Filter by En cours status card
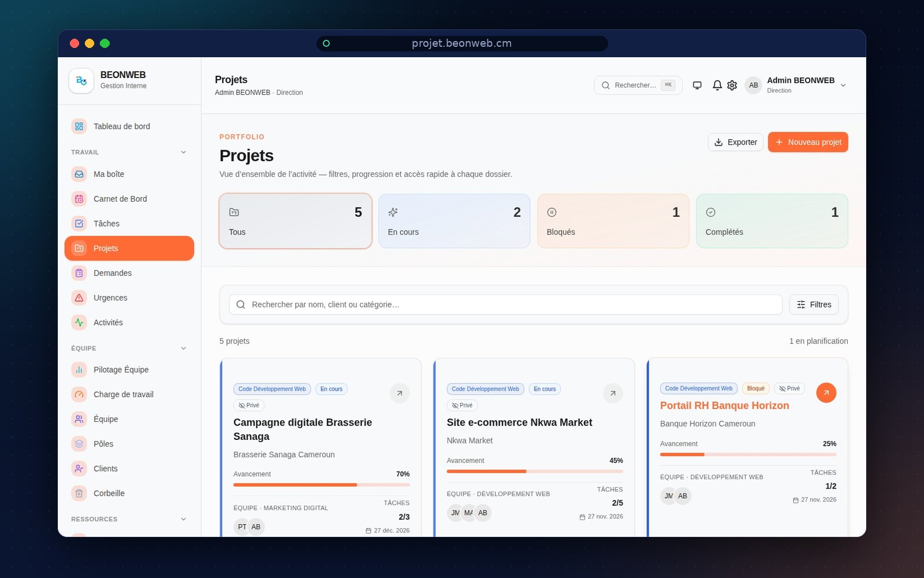This screenshot has height=578, width=924. pos(454,221)
